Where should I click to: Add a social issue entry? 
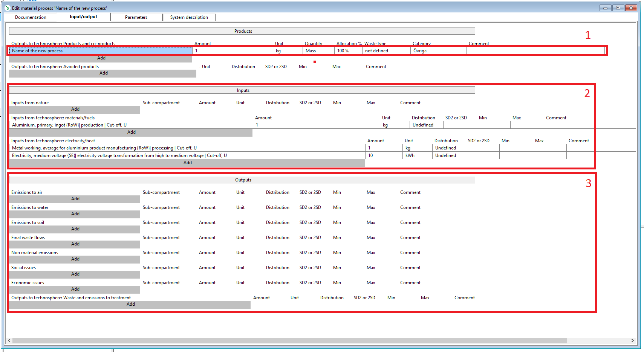(x=75, y=274)
